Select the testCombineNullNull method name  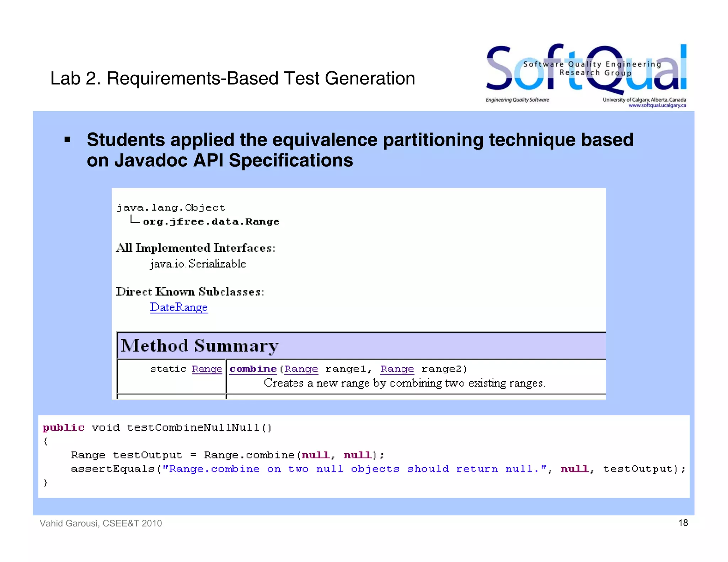tap(199, 427)
